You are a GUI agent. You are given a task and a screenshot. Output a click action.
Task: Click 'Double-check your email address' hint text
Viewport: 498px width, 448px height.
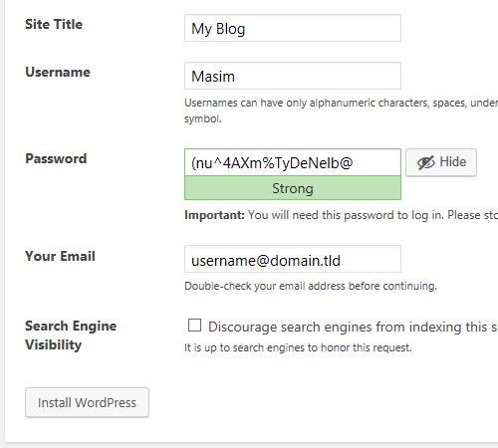coord(311,286)
